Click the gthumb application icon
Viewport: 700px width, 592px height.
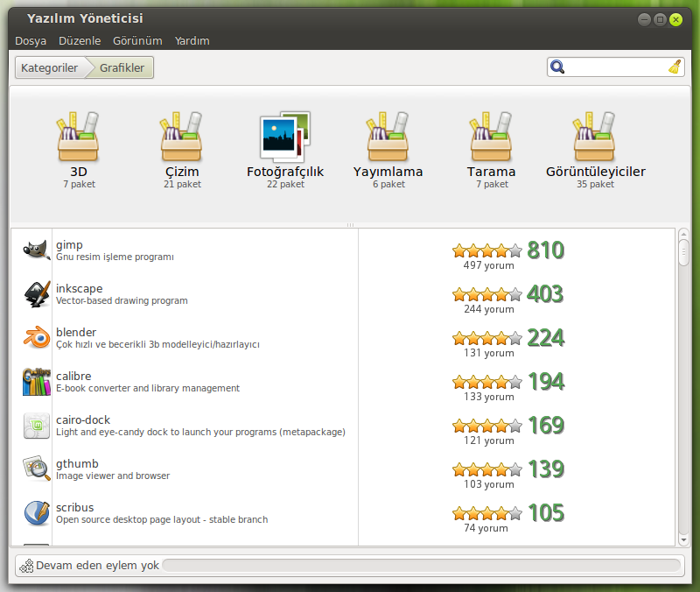[37, 469]
